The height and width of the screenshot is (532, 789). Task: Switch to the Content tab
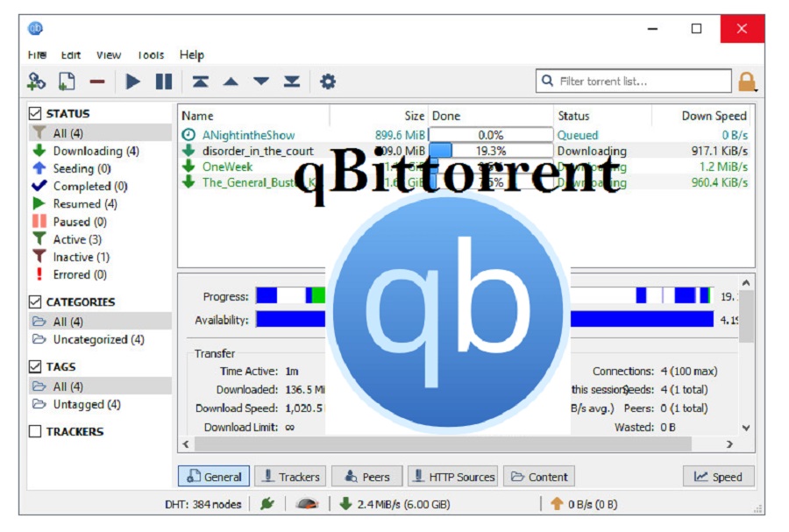[539, 476]
